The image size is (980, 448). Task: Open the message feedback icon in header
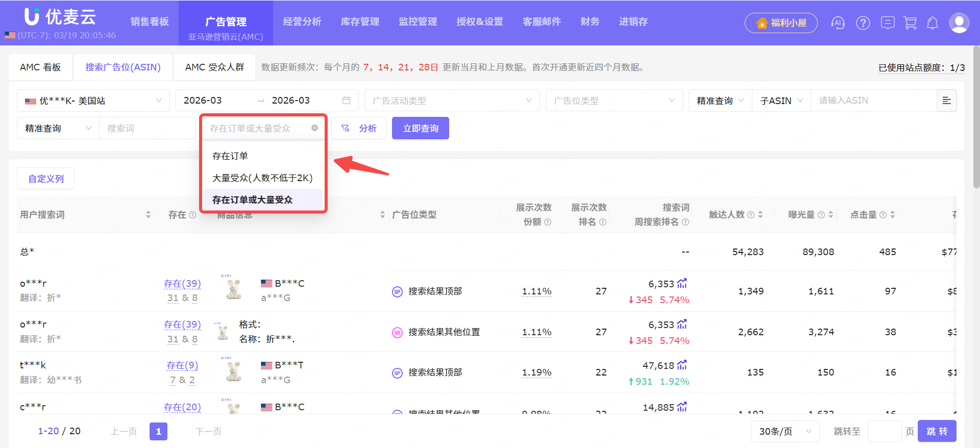pos(888,23)
